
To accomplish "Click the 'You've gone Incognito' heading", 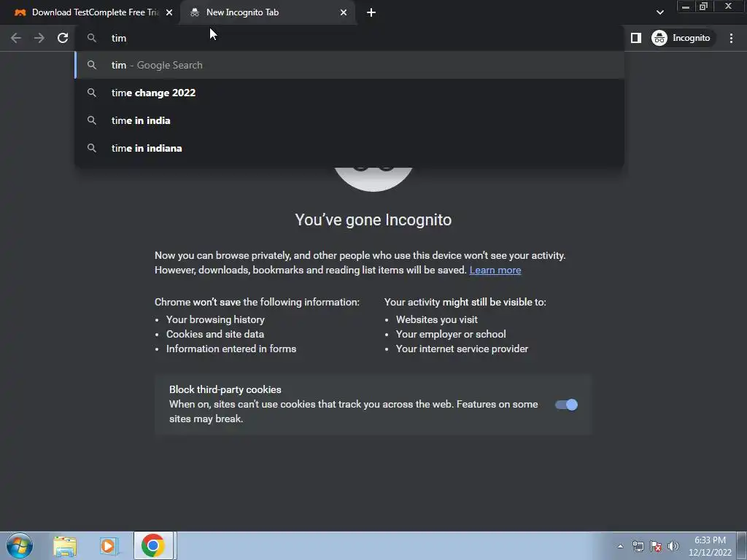I will coord(373,220).
